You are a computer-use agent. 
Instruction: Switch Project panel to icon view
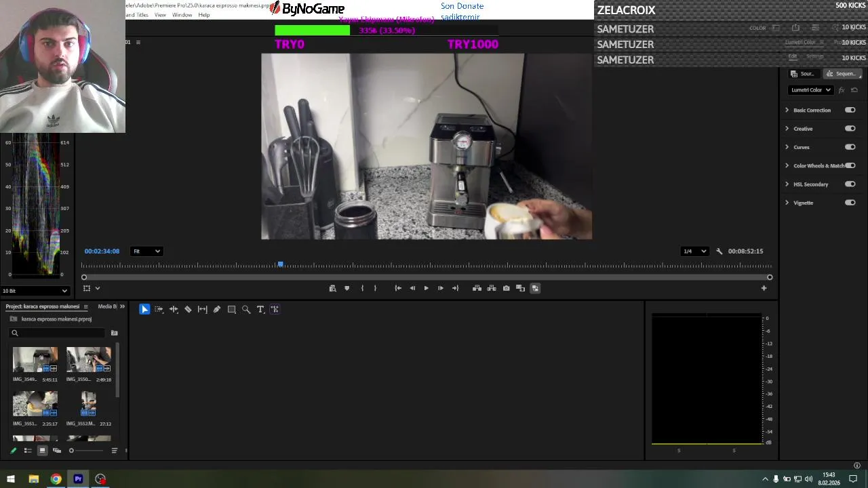(42, 451)
